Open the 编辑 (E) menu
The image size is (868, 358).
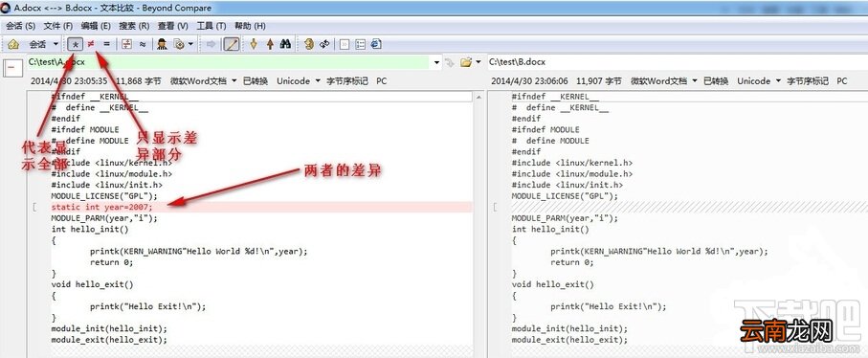point(96,26)
